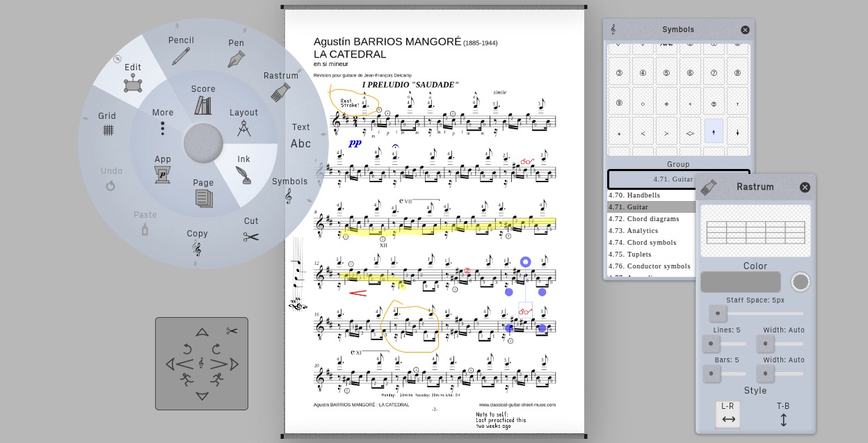Choose the L-R rastrum style
868x443 pixels.
click(728, 414)
